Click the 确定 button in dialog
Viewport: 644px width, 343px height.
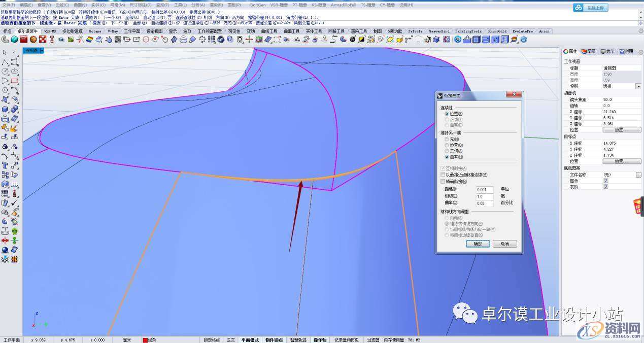[478, 244]
